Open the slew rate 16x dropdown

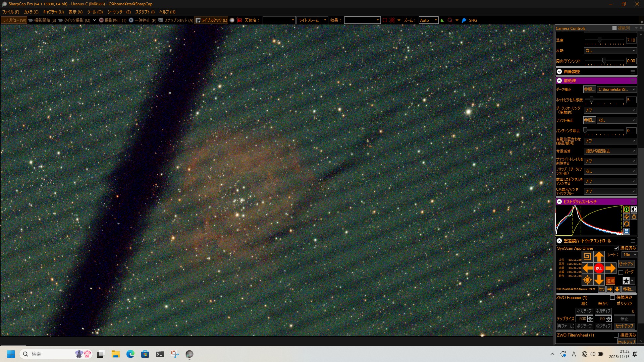click(x=629, y=255)
